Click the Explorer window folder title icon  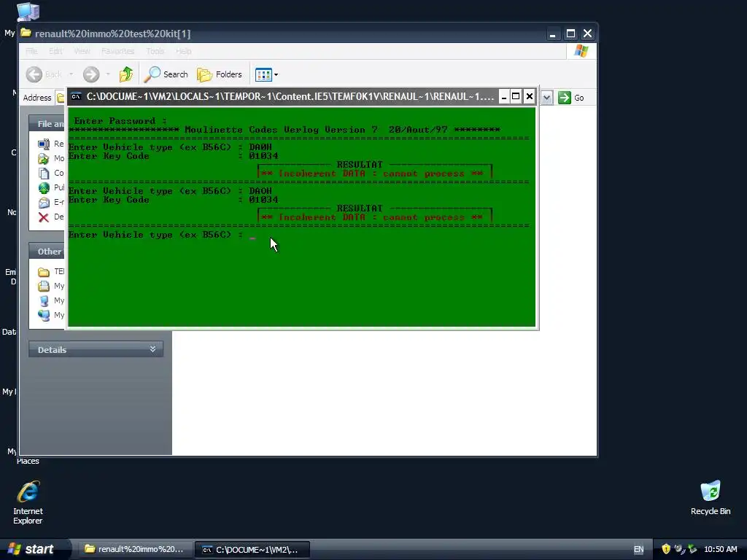pos(26,34)
